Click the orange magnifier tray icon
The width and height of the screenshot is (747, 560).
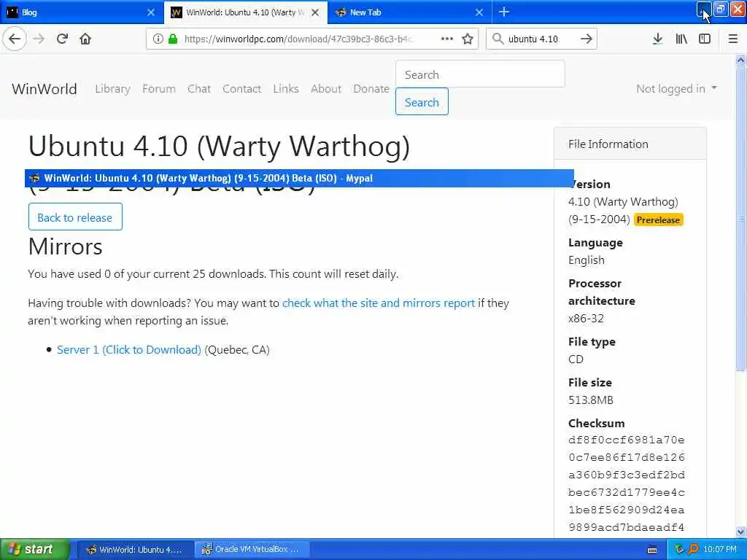point(693,550)
